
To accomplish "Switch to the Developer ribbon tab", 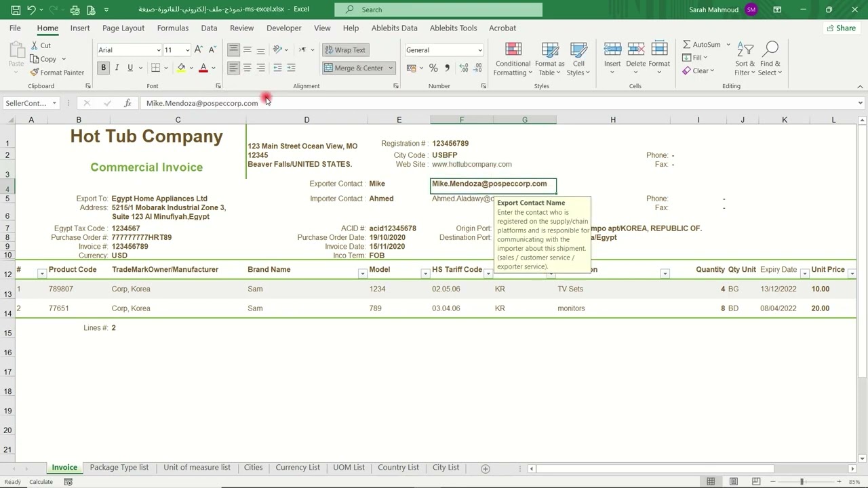I will point(284,28).
